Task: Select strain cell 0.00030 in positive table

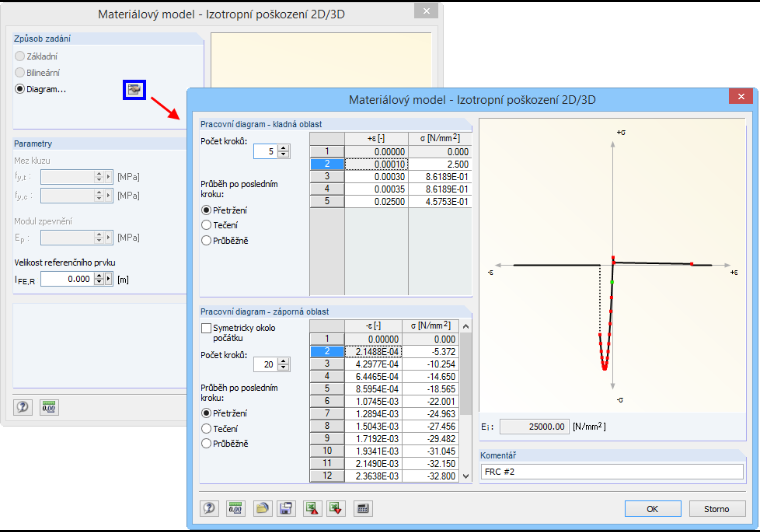Action: pyautogui.click(x=376, y=177)
